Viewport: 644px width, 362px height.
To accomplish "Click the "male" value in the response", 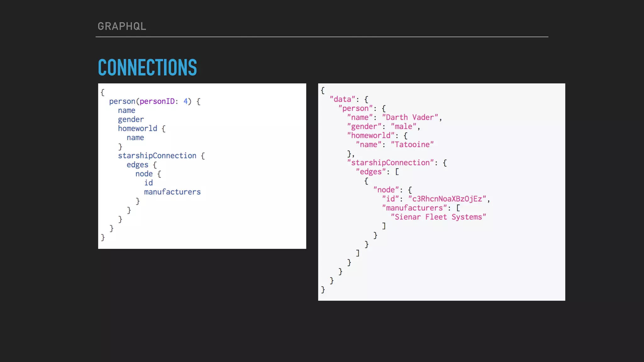I will point(403,127).
